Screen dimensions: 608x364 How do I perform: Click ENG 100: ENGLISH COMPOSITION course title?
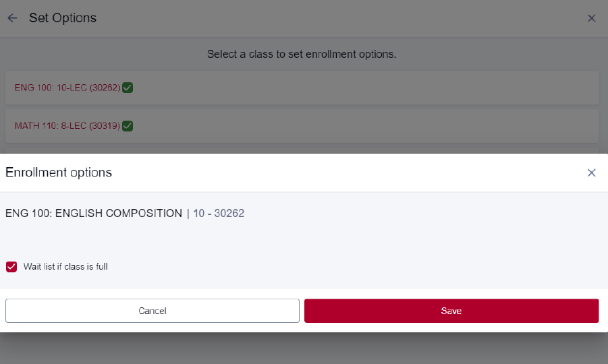(93, 214)
